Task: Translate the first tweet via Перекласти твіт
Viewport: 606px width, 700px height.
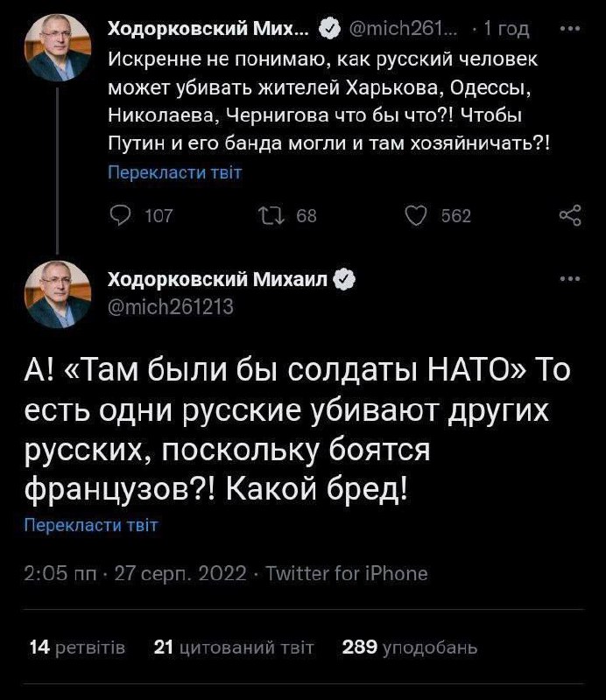Action: [173, 172]
